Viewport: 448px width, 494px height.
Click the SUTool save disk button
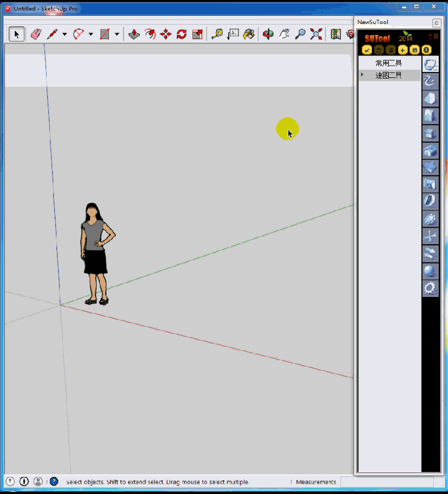415,50
